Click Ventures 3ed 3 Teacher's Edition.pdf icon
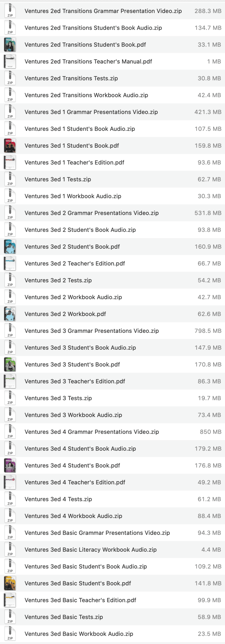This screenshot has width=225, height=644. (x=10, y=382)
